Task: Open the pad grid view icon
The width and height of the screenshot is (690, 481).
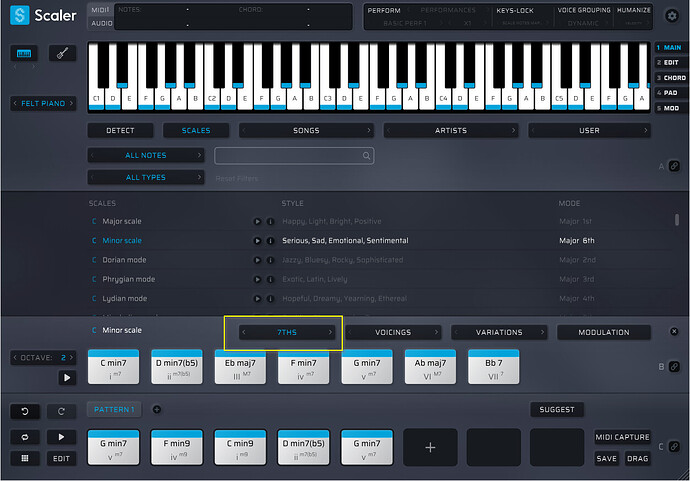Action: click(x=25, y=459)
